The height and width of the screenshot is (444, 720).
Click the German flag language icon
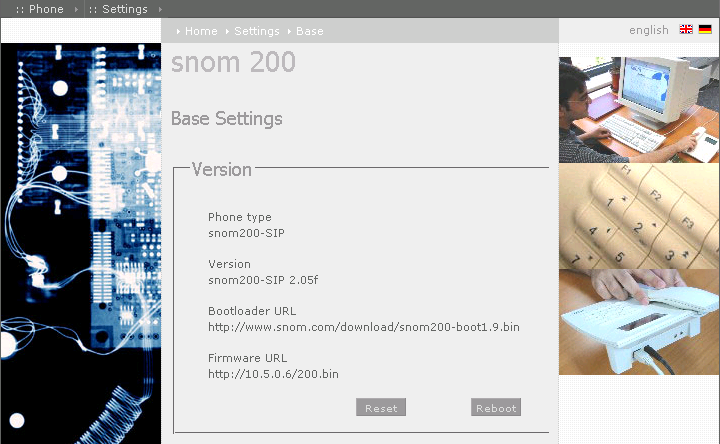point(705,30)
